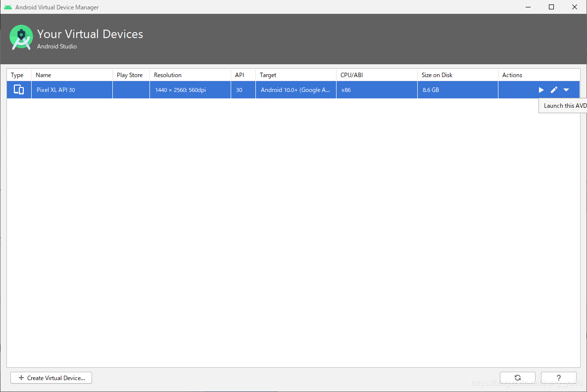Click the API level 30 cell
587x392 pixels.
(x=244, y=90)
